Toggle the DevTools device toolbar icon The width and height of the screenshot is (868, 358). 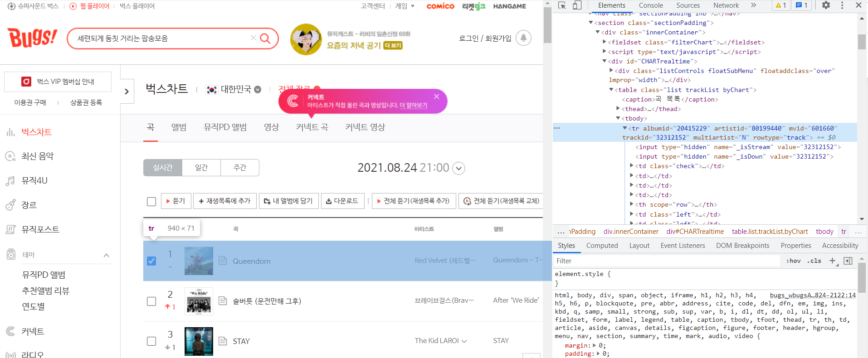click(x=577, y=5)
